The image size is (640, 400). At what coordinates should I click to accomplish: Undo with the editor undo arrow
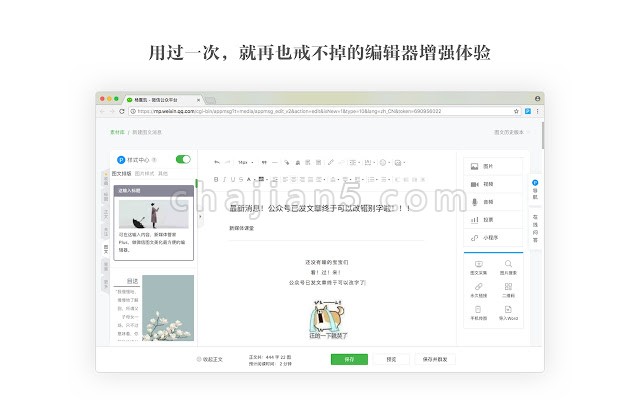pyautogui.click(x=216, y=162)
